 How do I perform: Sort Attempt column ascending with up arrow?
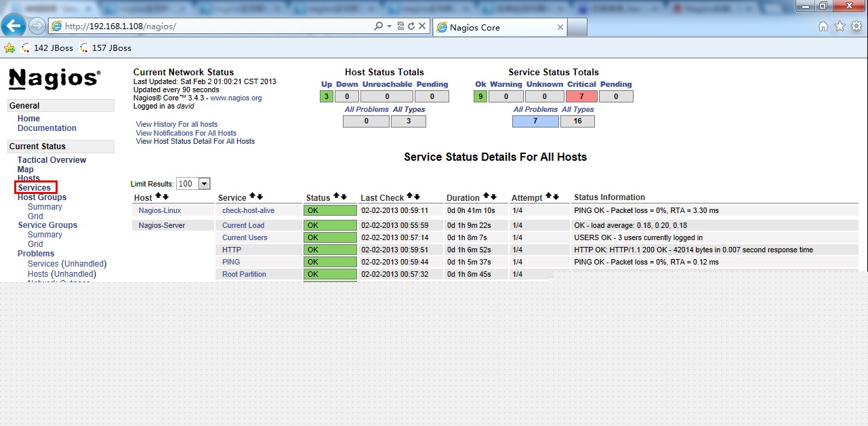548,197
